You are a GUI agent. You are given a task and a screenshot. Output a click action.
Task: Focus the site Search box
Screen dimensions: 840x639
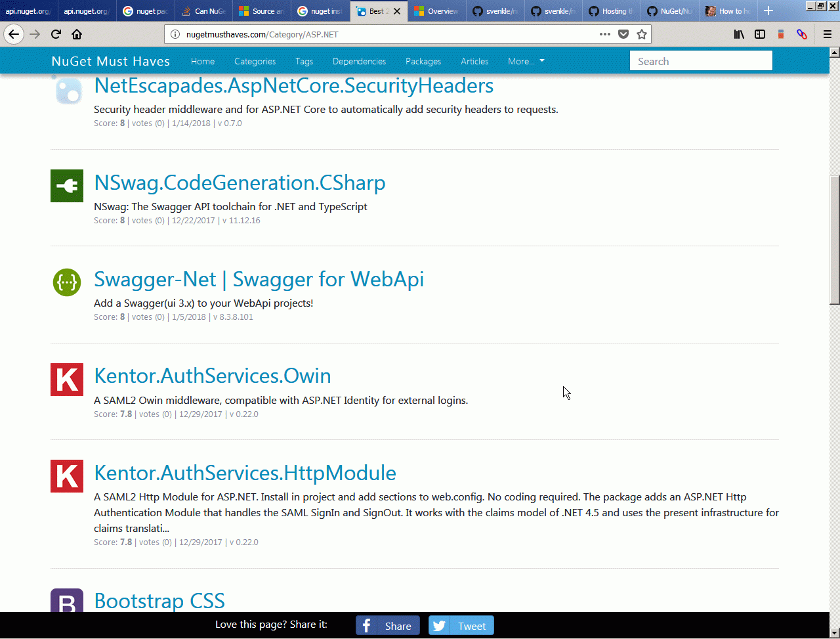click(x=701, y=61)
